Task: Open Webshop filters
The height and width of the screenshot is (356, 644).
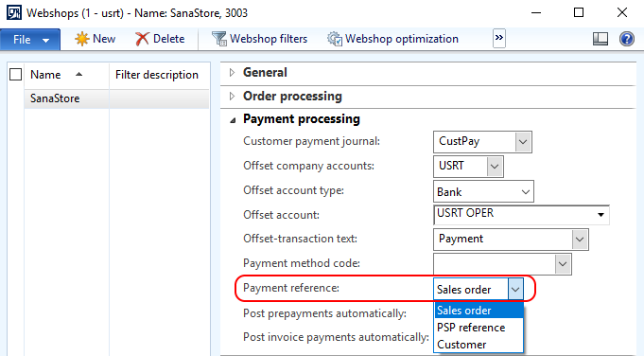Action: [259, 39]
